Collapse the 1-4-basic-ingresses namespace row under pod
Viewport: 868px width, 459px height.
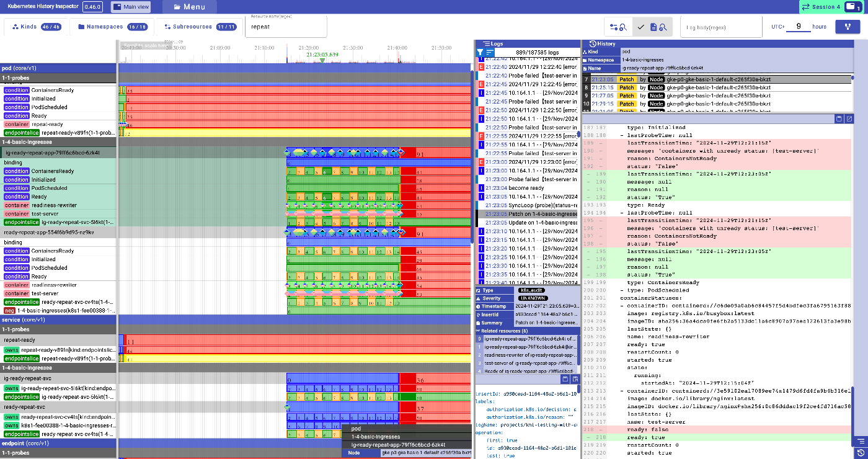coord(58,142)
